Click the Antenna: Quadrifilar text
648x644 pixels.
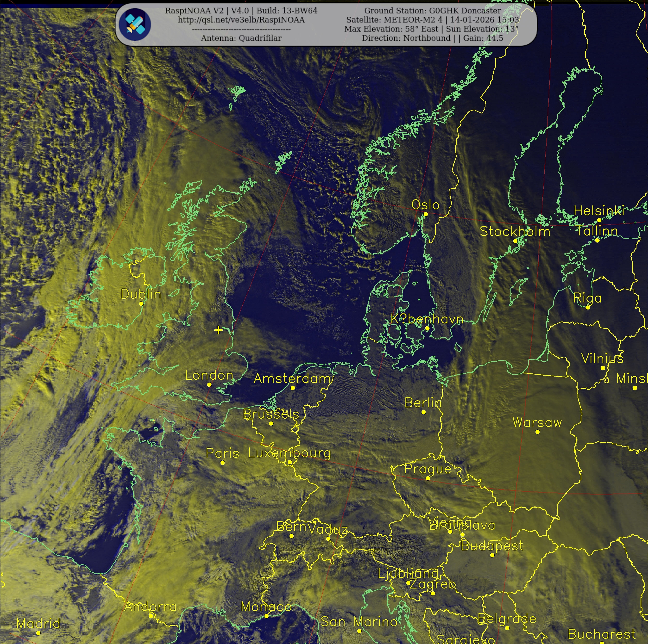coord(241,38)
